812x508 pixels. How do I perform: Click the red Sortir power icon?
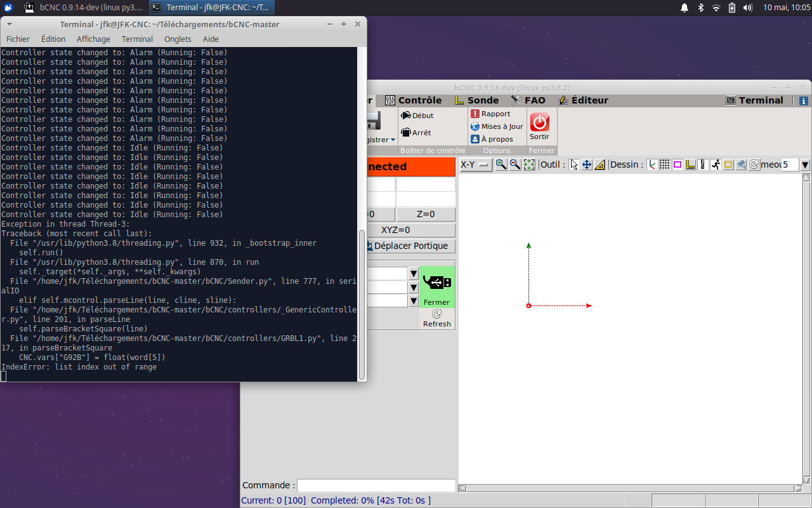click(540, 123)
